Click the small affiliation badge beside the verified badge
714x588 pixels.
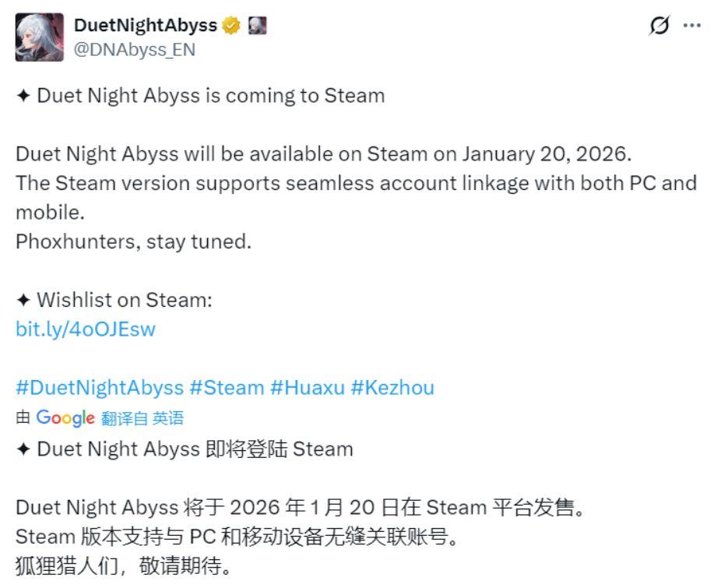(257, 26)
